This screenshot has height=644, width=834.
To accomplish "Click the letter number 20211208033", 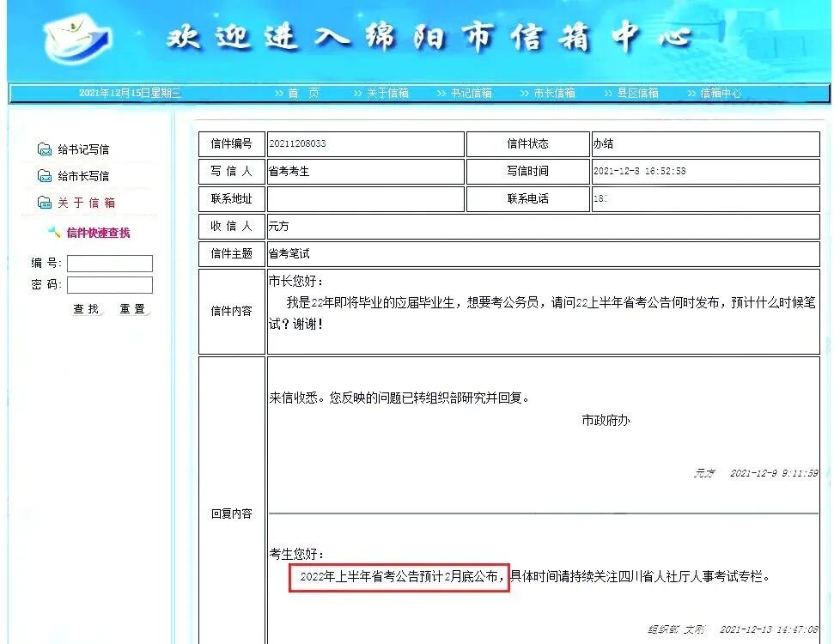I will click(297, 143).
